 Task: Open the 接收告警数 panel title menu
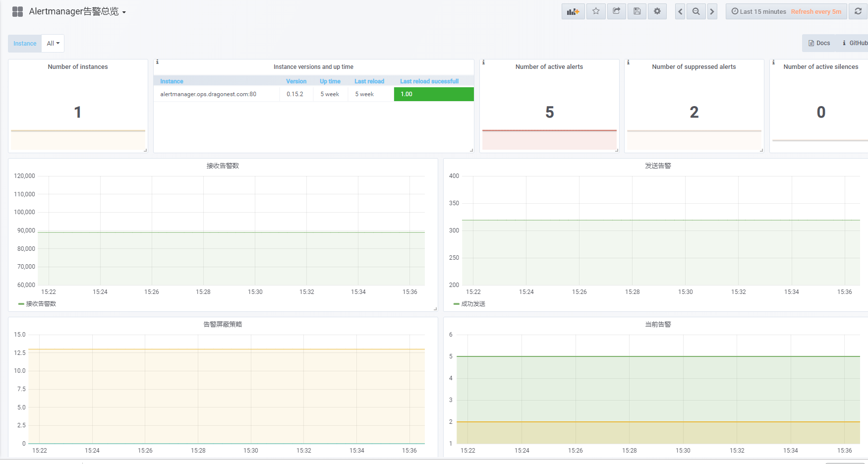point(223,166)
